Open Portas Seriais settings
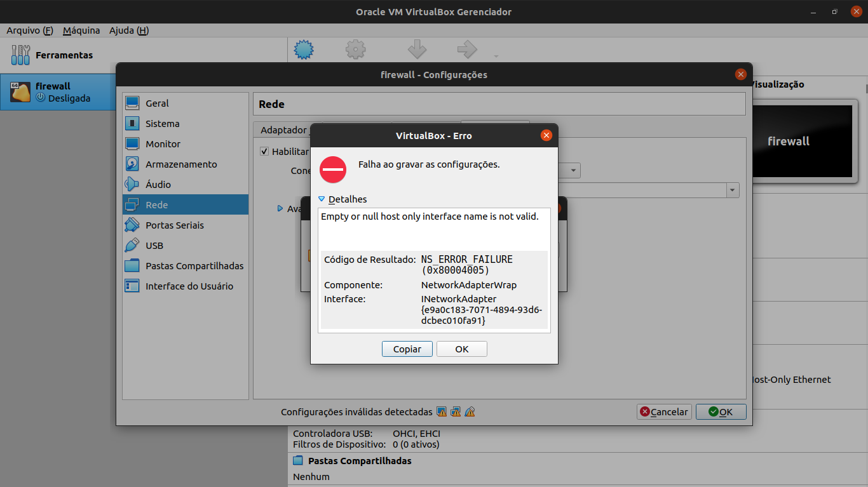The image size is (868, 487). (186, 225)
